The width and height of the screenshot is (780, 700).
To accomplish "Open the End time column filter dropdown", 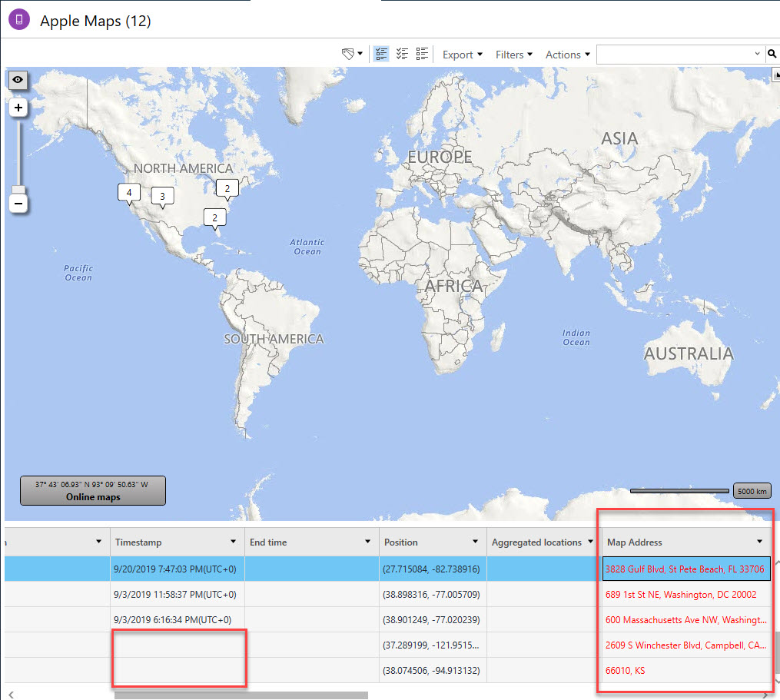I will pyautogui.click(x=367, y=541).
